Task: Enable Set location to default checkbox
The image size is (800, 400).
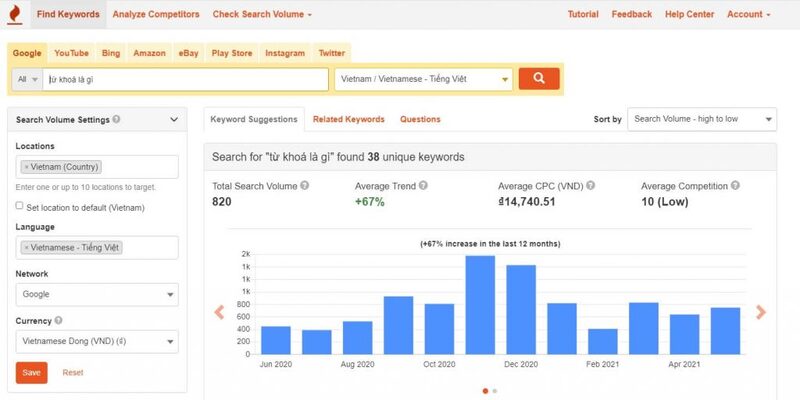Action: tap(20, 206)
